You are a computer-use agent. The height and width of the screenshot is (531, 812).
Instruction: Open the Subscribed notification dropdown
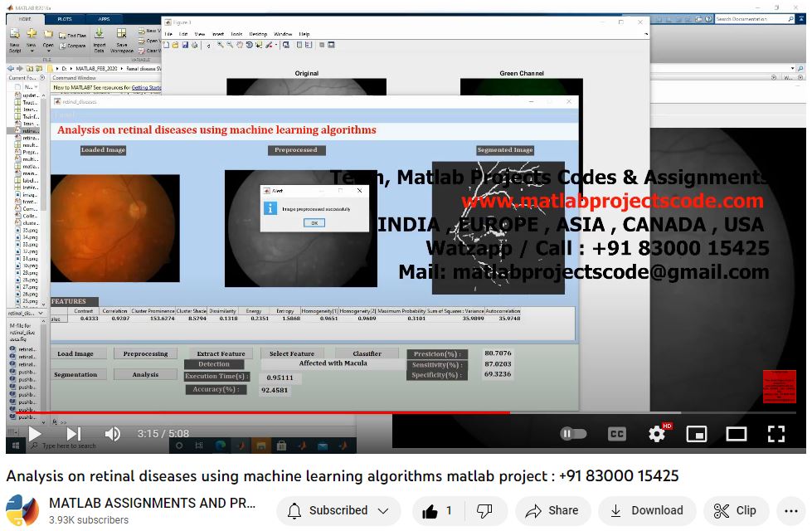[338, 511]
